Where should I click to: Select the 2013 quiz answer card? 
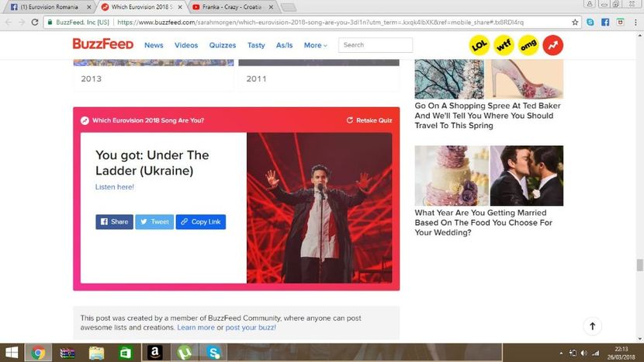click(x=153, y=75)
